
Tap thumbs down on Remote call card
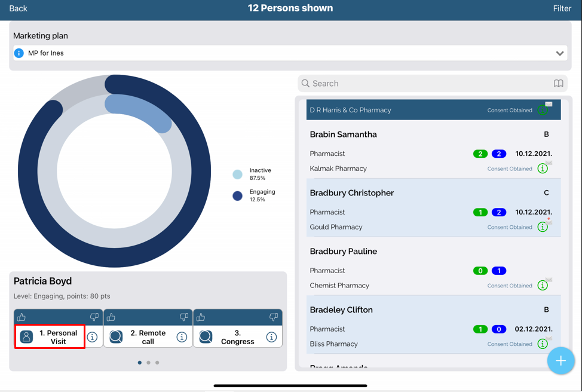pyautogui.click(x=183, y=317)
